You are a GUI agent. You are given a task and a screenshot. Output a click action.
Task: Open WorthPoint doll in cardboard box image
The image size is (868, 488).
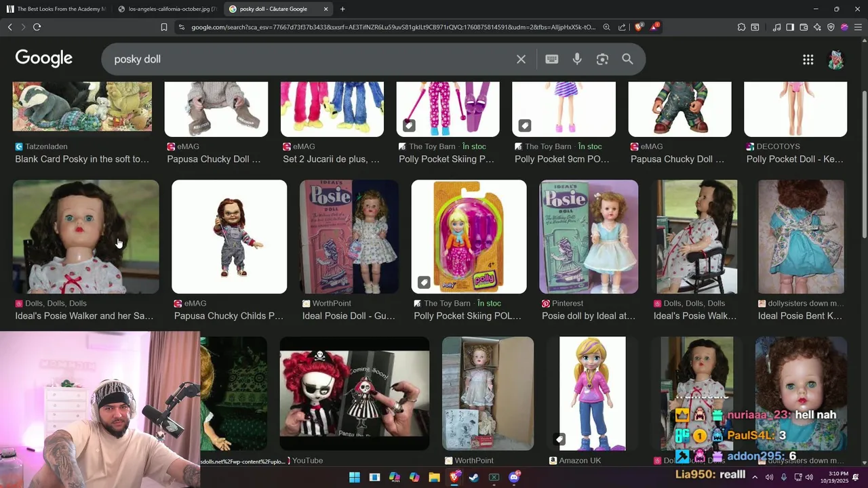pyautogui.click(x=488, y=393)
